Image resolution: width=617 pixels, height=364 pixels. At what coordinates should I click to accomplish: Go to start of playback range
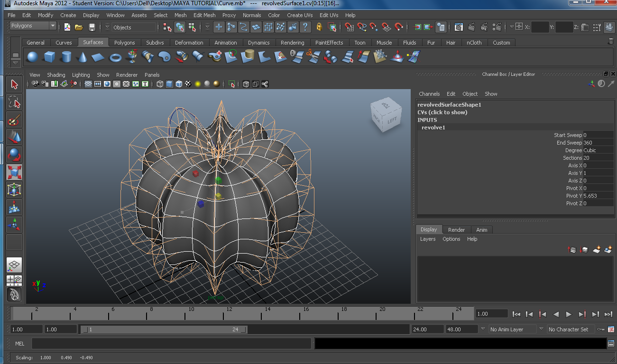pyautogui.click(x=517, y=314)
